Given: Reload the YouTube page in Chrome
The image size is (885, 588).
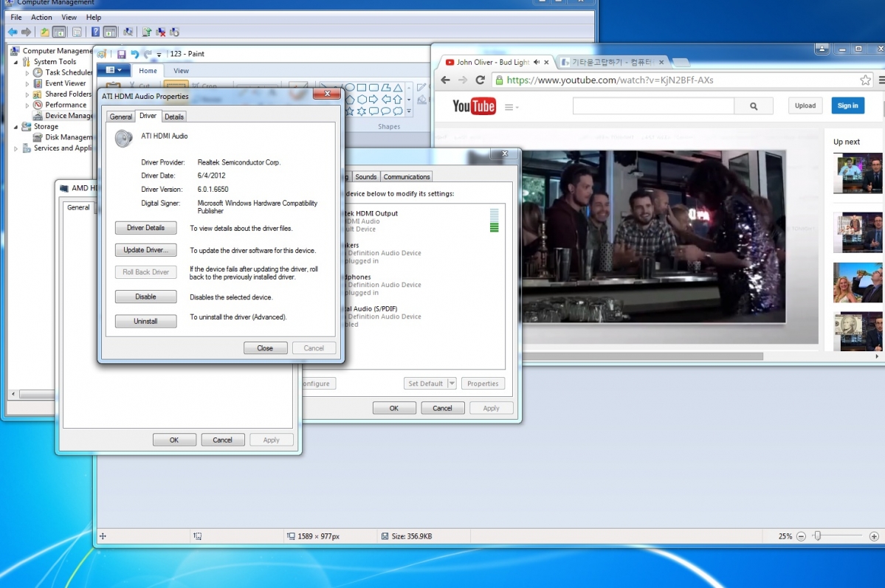Looking at the screenshot, I should (x=481, y=80).
